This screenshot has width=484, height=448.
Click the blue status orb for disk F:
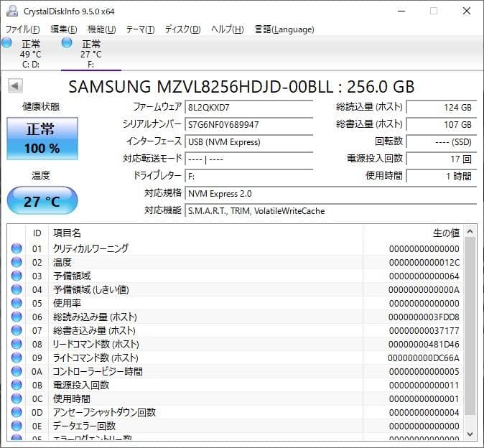click(x=67, y=42)
